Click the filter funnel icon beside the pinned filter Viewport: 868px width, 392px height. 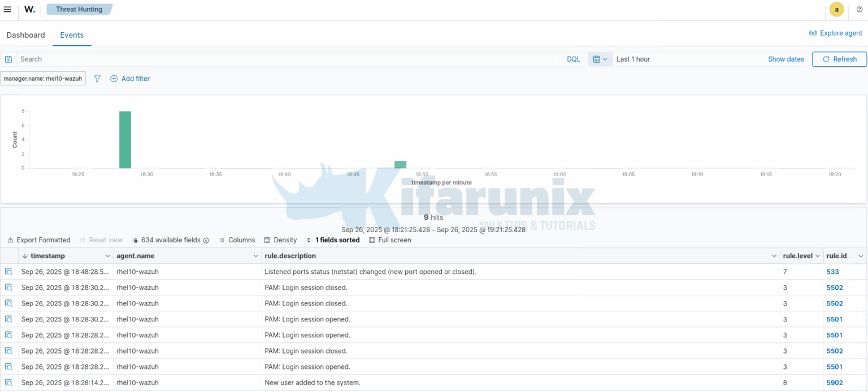pos(97,79)
